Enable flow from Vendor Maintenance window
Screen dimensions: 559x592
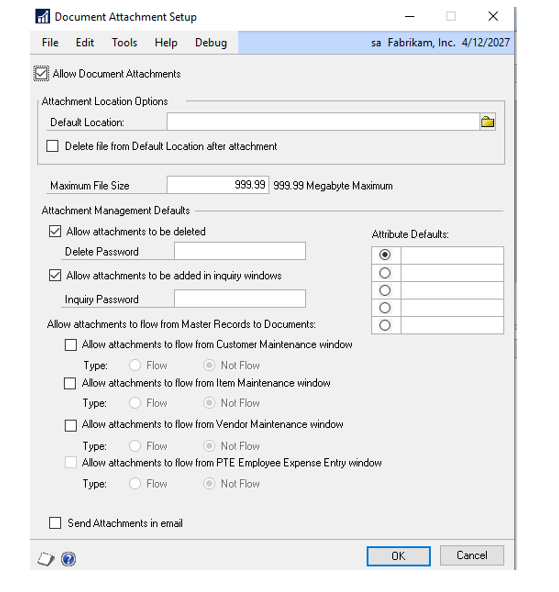click(x=71, y=425)
